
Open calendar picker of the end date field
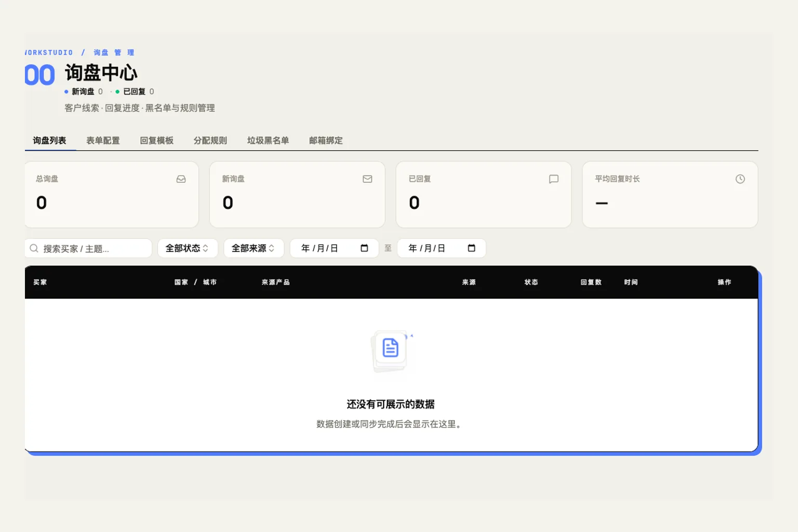click(x=472, y=248)
